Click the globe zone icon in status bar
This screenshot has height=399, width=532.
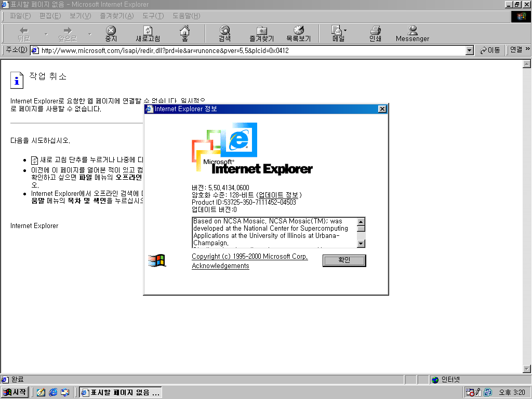[x=435, y=380]
